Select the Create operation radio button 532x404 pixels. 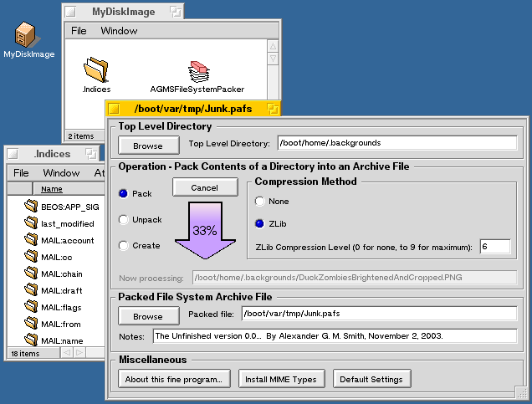pyautogui.click(x=123, y=245)
